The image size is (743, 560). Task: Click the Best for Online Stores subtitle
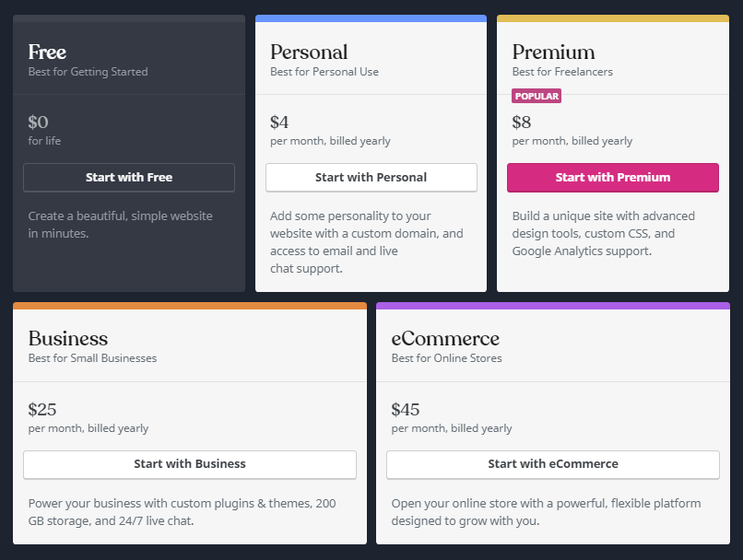click(446, 358)
